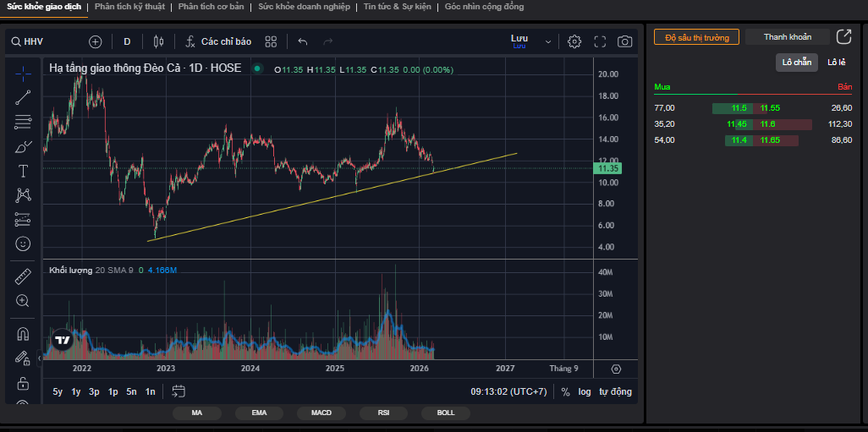Image resolution: width=868 pixels, height=432 pixels.
Task: Undo the last chart action
Action: click(302, 41)
